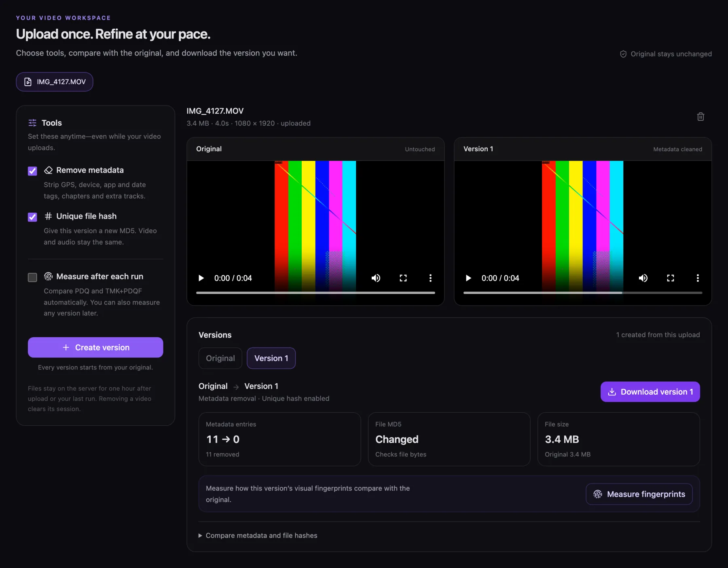Click the Metadata entries card
Viewport: 728px width, 568px height.
[280, 439]
